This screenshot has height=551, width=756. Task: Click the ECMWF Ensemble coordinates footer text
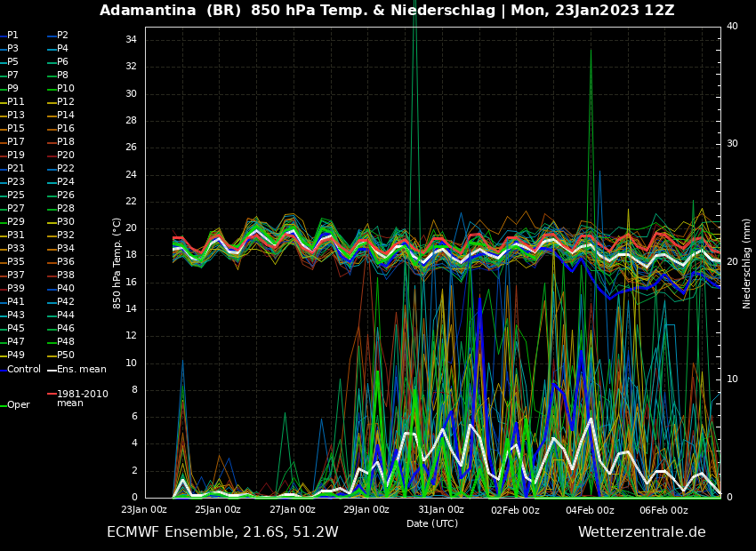click(x=222, y=532)
